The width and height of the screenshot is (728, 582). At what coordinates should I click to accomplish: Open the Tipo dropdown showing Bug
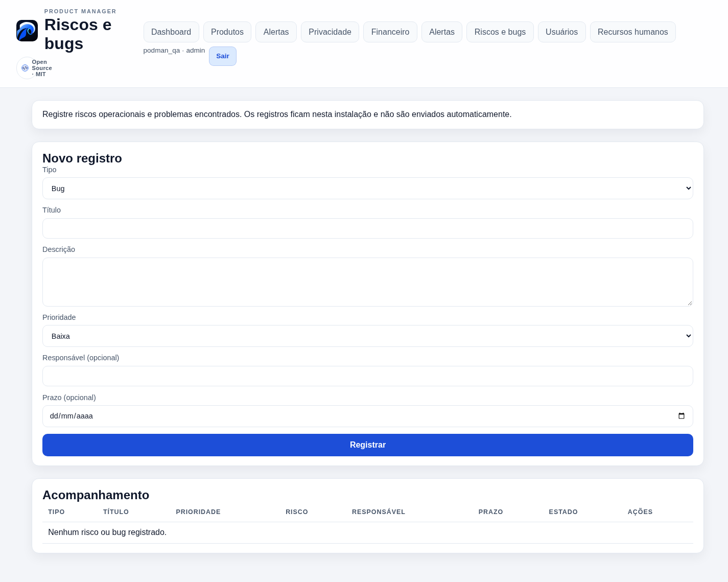pos(368,189)
